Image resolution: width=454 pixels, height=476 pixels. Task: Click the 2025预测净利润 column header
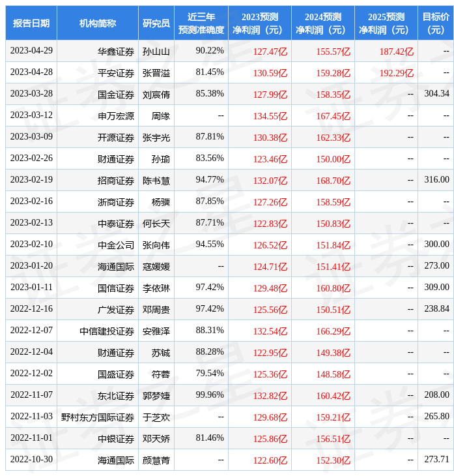pyautogui.click(x=386, y=23)
